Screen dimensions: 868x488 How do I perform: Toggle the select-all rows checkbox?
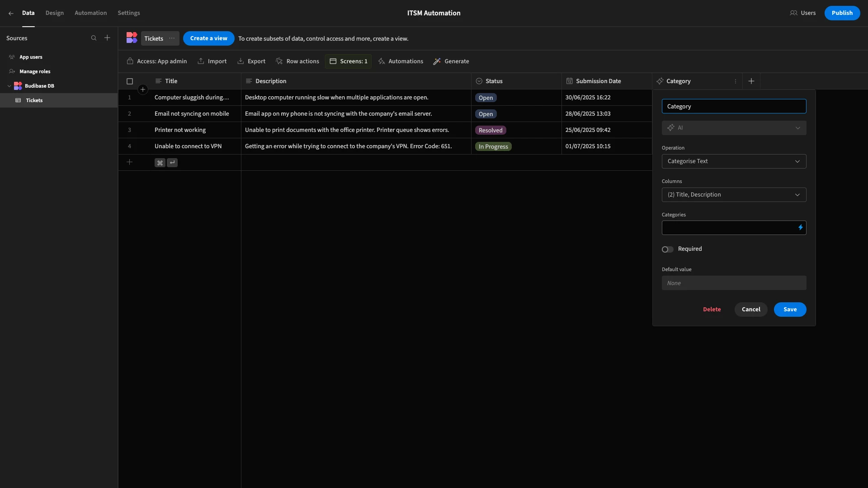point(130,81)
